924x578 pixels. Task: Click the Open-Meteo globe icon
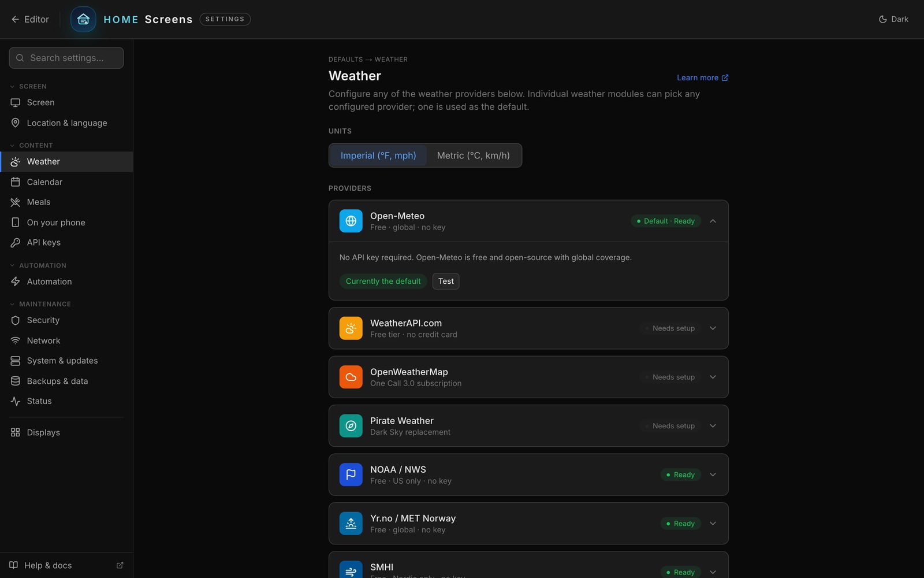[351, 221]
